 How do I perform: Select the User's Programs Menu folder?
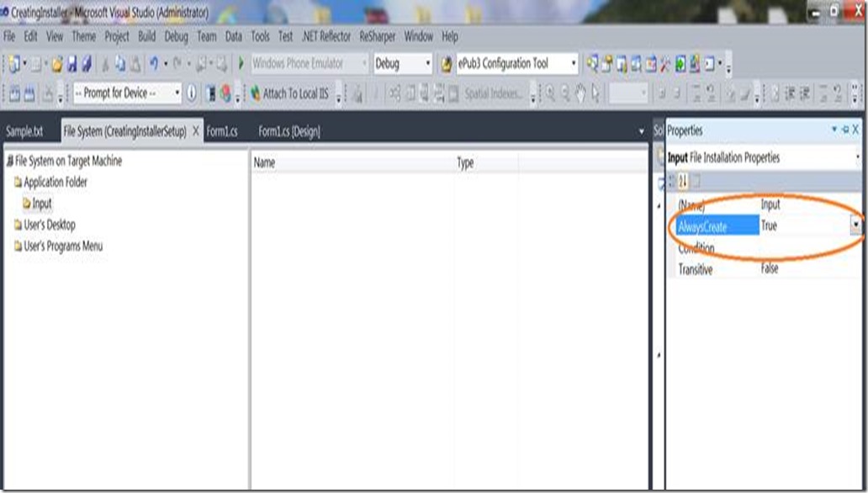click(63, 246)
